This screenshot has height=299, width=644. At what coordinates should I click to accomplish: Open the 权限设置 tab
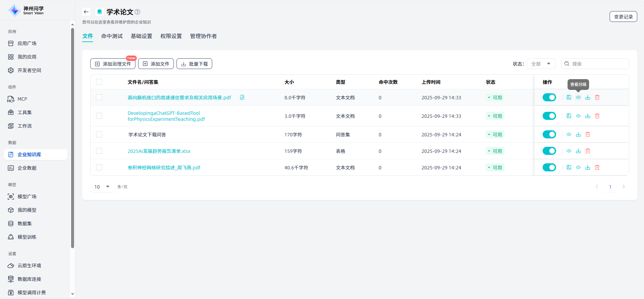(171, 36)
